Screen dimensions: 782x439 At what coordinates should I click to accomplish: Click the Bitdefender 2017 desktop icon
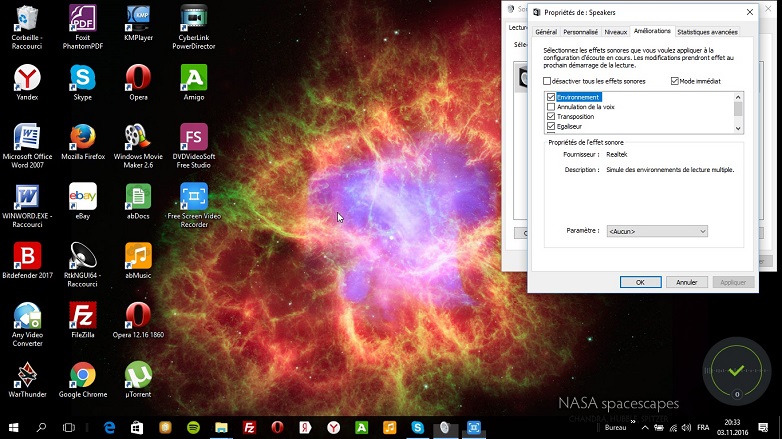[x=27, y=260]
